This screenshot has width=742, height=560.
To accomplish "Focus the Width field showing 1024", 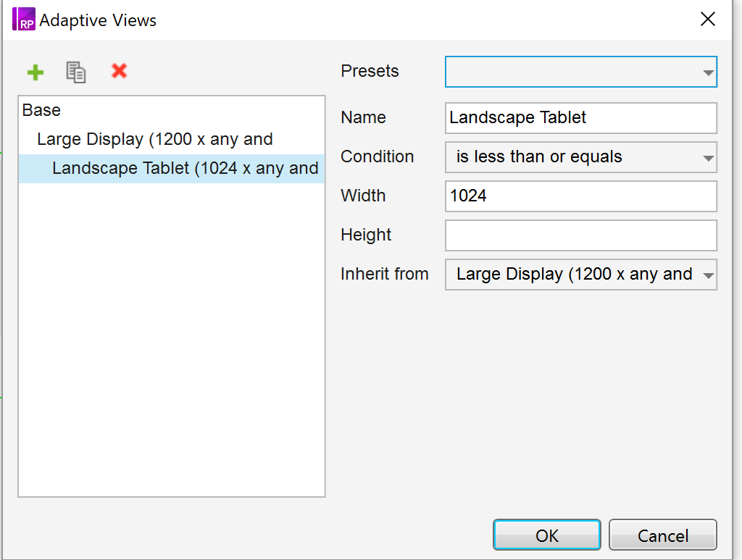I will pyautogui.click(x=580, y=196).
